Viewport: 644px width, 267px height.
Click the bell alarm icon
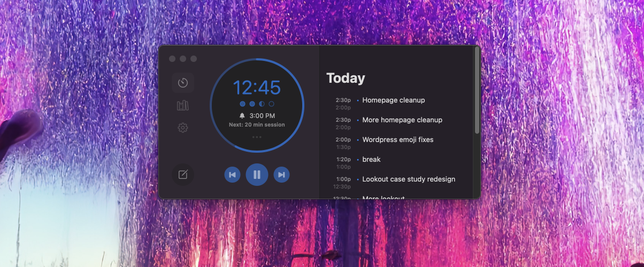coord(242,115)
